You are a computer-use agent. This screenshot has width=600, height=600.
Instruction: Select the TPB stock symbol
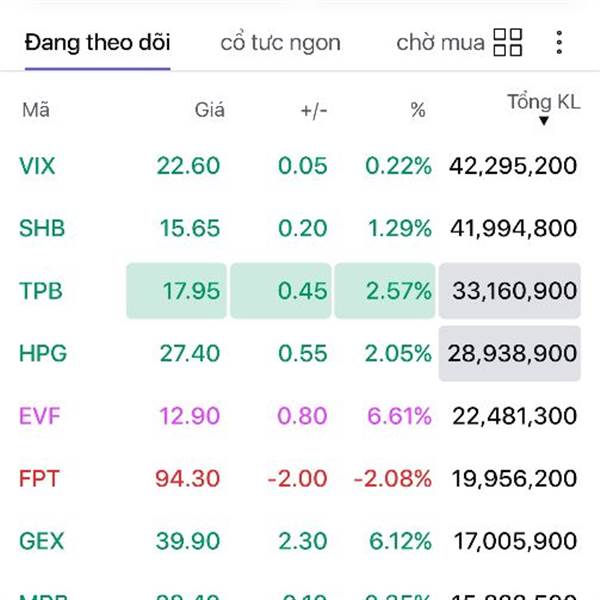coord(40,291)
